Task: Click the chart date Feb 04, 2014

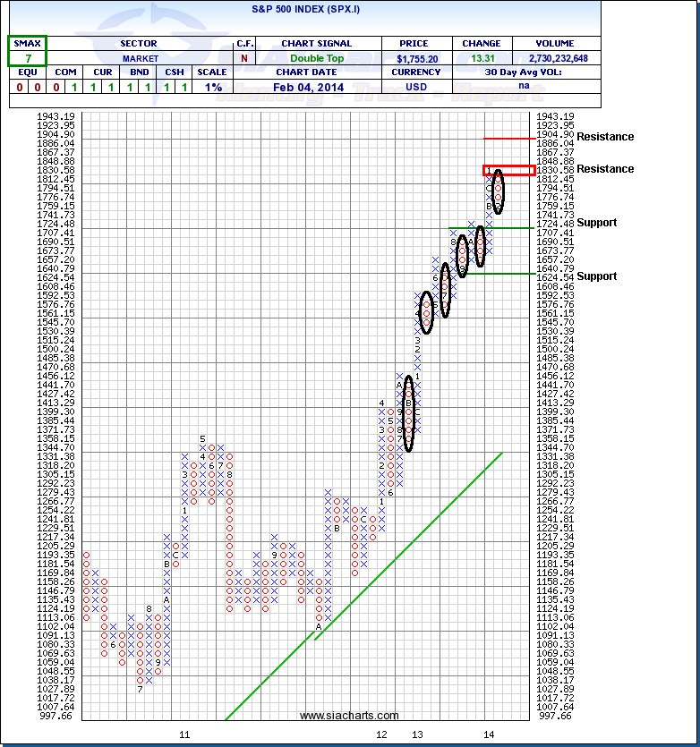Action: tap(316, 87)
